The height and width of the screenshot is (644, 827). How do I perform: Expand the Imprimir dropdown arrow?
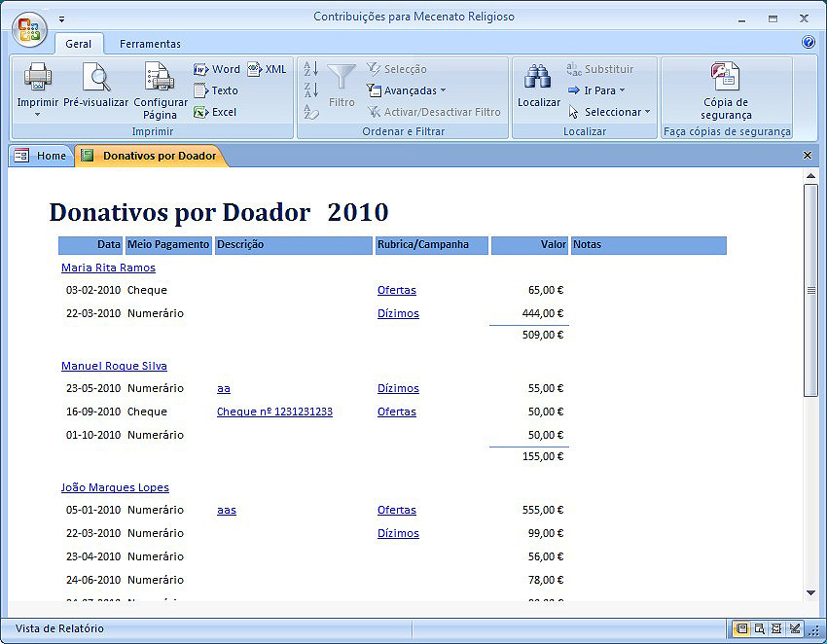[x=37, y=115]
